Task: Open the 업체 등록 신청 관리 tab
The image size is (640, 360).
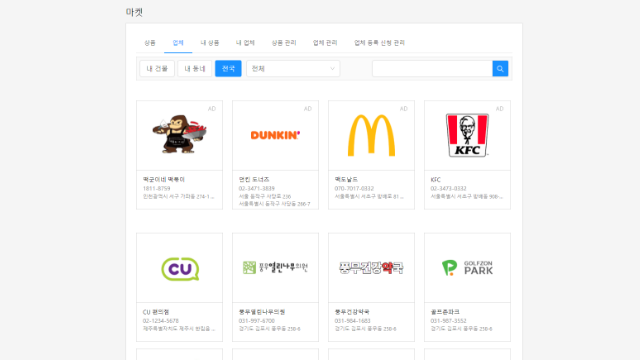Action: pos(379,42)
